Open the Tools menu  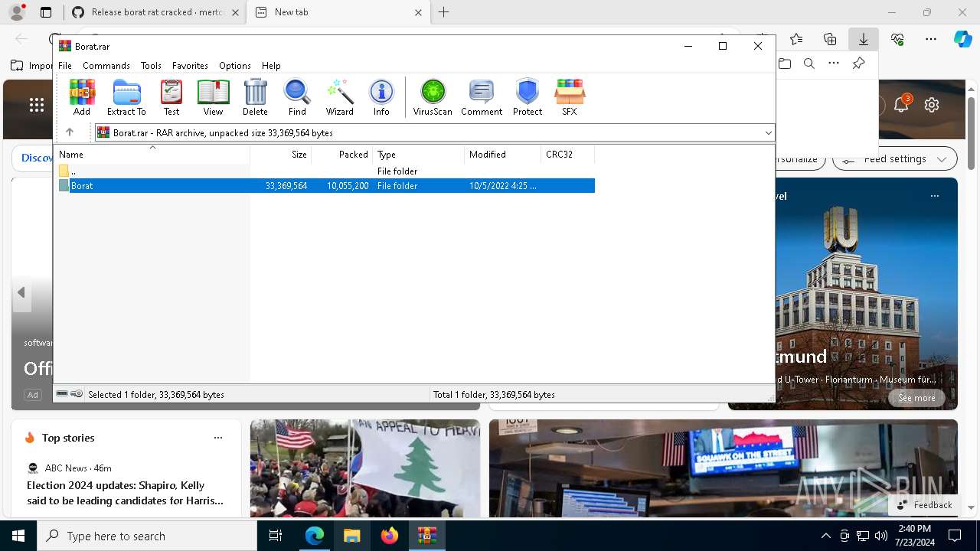[151, 66]
